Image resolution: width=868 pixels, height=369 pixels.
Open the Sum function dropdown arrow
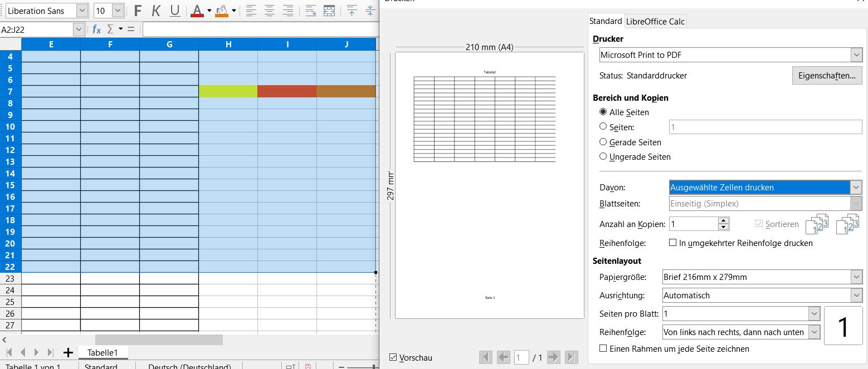[120, 29]
